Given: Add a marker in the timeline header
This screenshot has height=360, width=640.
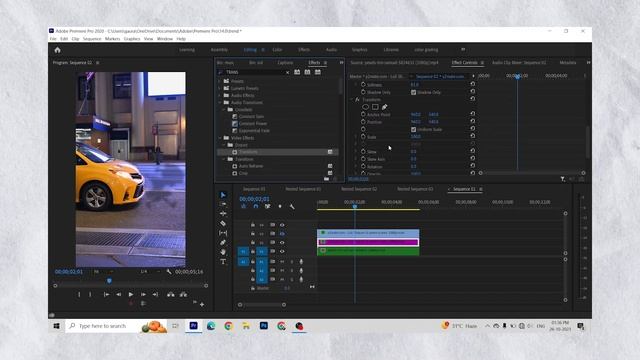Looking at the screenshot, I should tap(280, 207).
